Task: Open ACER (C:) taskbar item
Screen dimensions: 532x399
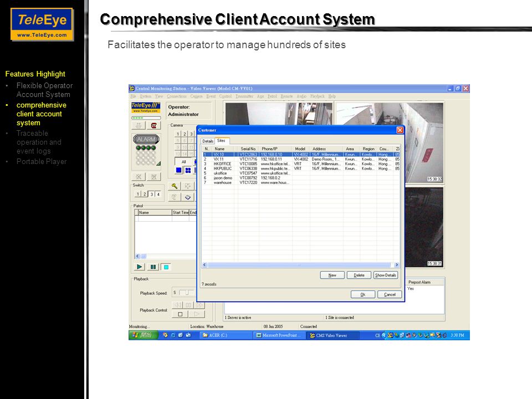Action: [226, 335]
